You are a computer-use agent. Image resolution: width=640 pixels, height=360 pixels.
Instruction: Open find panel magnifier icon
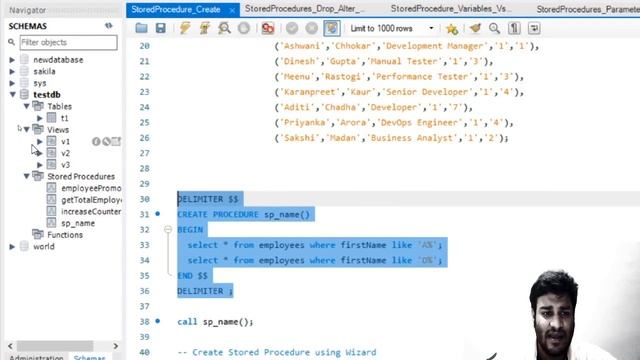click(494, 28)
